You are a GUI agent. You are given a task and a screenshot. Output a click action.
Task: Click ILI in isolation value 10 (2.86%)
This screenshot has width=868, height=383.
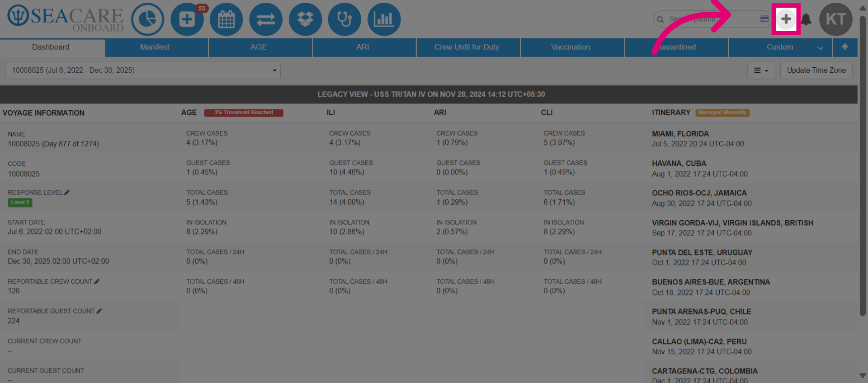[347, 232]
